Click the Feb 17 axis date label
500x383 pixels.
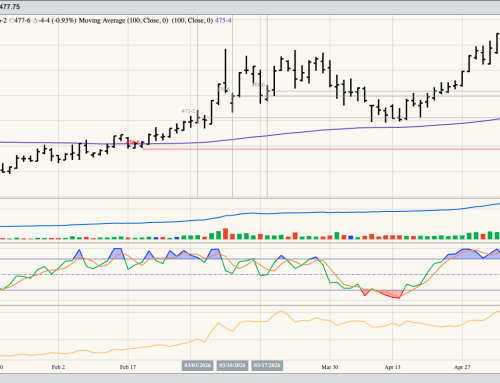tap(128, 367)
